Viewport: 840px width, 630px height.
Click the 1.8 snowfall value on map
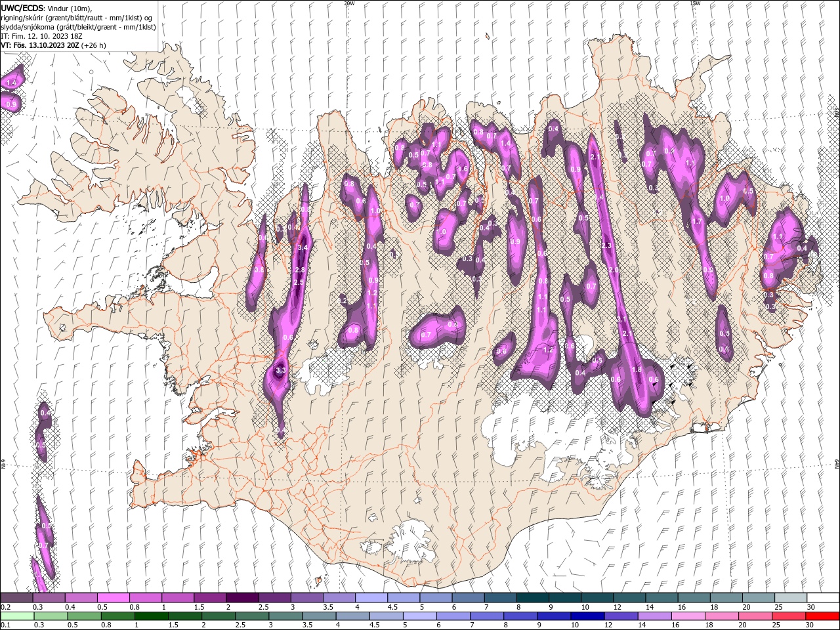636,369
